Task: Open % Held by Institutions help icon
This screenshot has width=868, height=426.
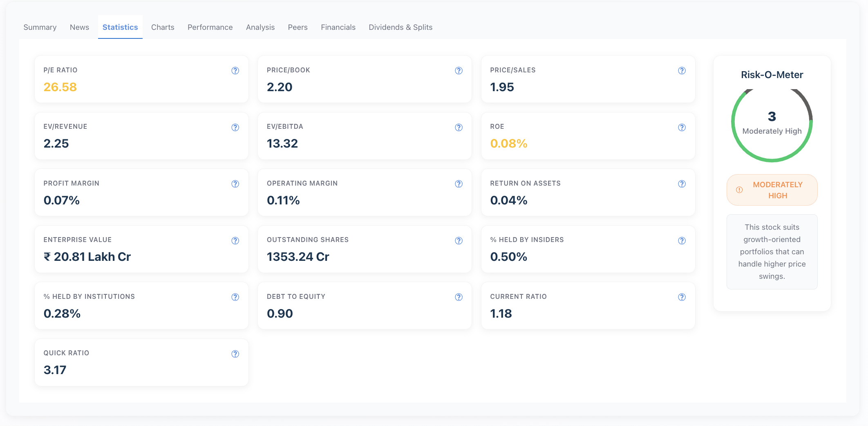Action: tap(235, 297)
